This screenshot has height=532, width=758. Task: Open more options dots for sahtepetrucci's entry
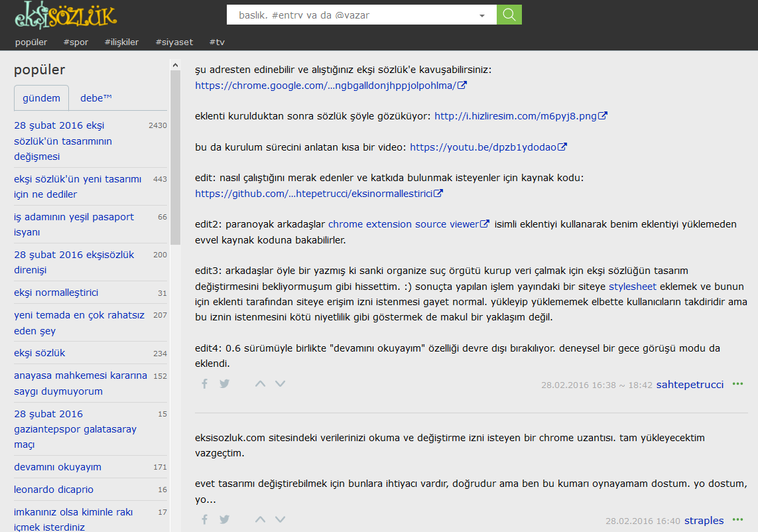click(x=737, y=384)
